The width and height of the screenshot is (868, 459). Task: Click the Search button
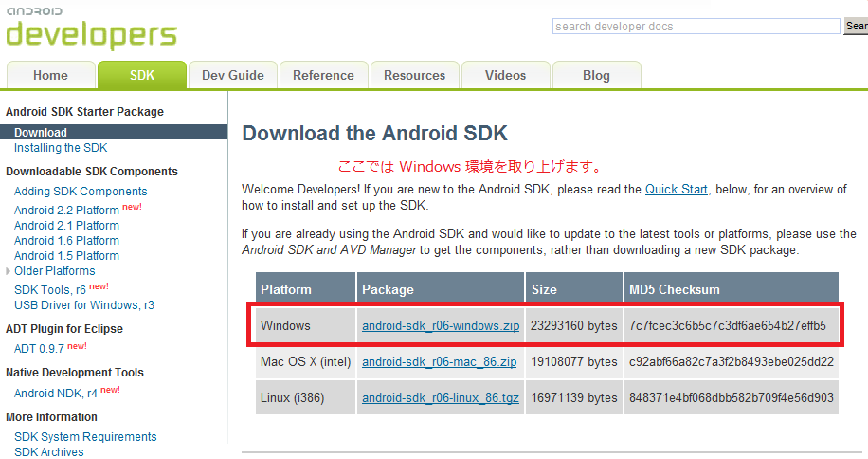(x=856, y=26)
